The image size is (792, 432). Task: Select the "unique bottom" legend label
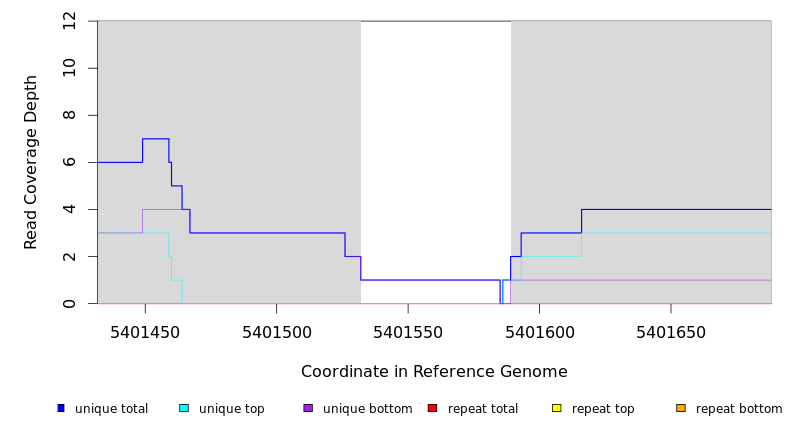click(367, 409)
